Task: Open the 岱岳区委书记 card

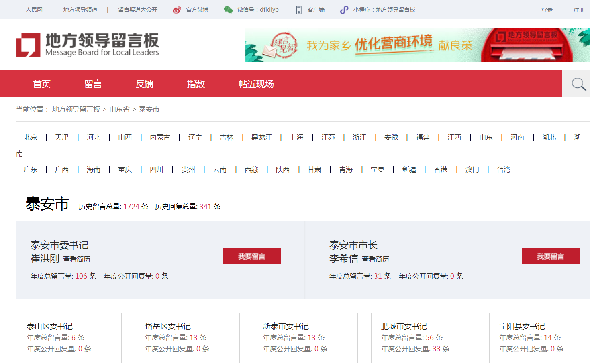Action: [x=187, y=338]
